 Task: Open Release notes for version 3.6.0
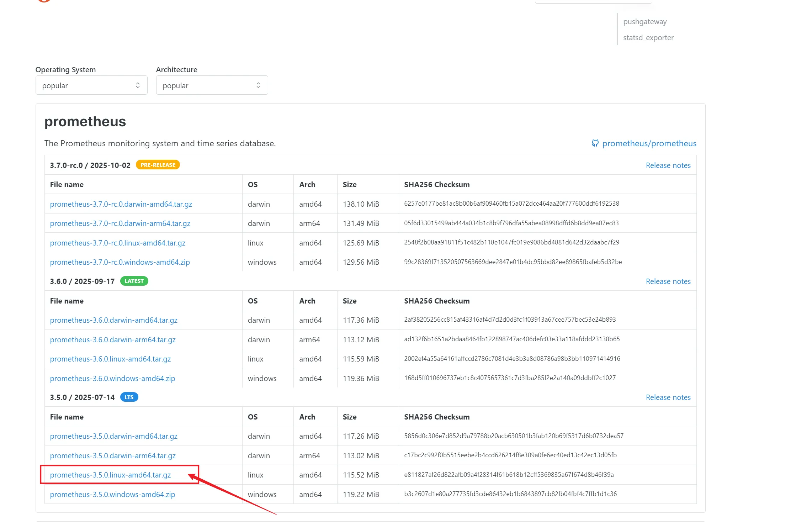point(668,281)
